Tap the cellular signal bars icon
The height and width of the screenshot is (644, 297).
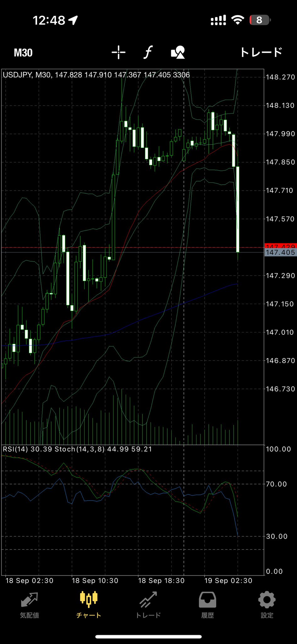218,20
